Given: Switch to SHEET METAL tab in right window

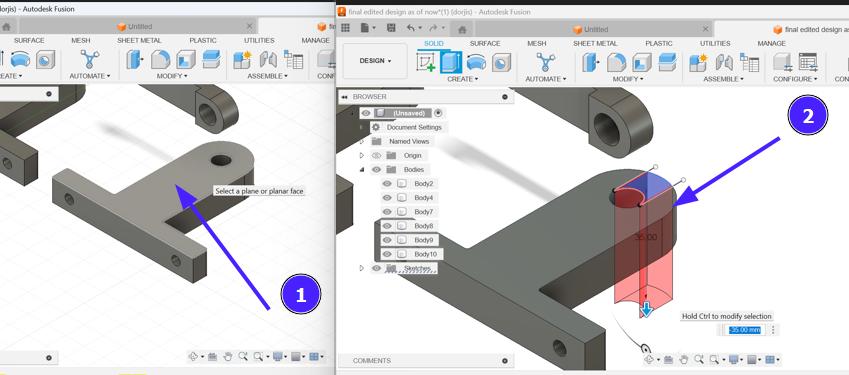Looking at the screenshot, I should pos(595,43).
